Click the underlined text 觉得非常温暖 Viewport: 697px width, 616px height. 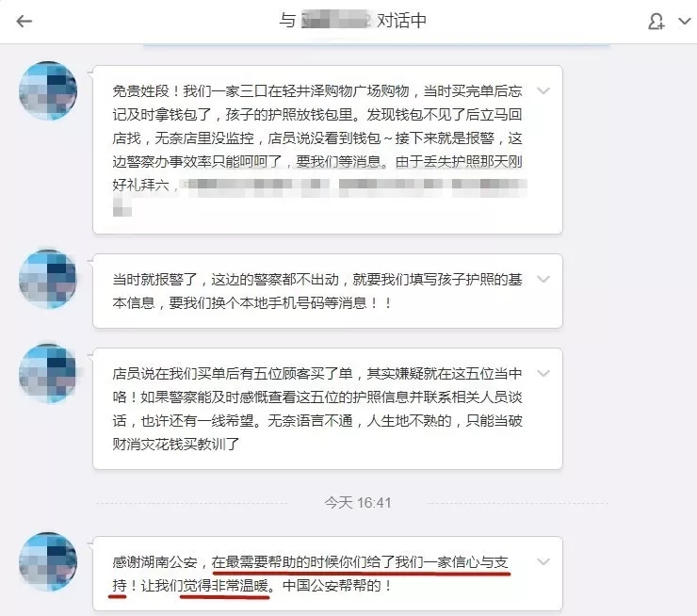tap(225, 586)
